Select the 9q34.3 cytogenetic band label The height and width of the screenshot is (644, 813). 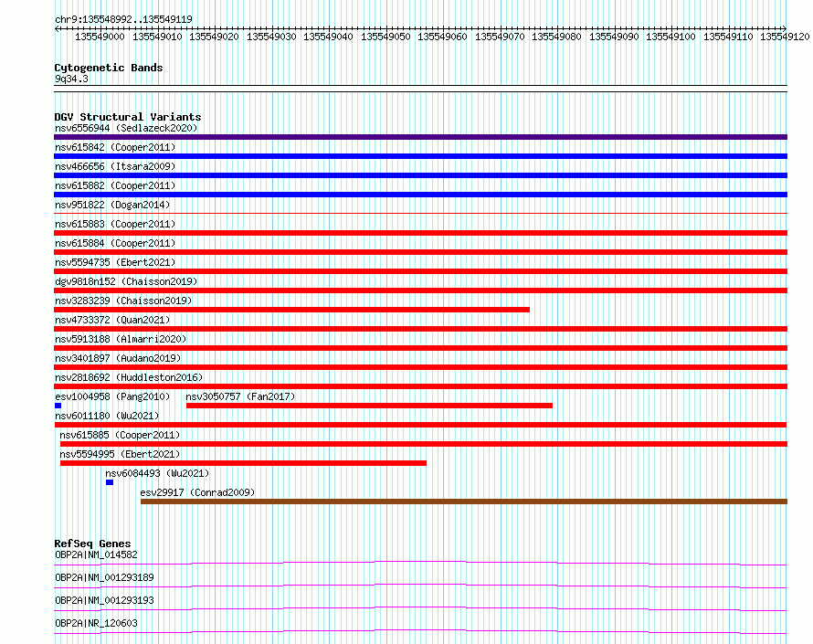tap(71, 79)
